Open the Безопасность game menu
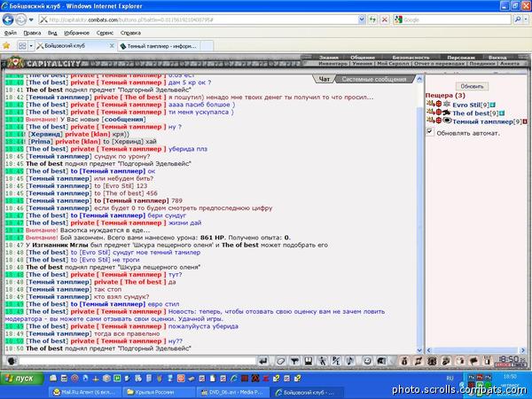 tap(411, 58)
